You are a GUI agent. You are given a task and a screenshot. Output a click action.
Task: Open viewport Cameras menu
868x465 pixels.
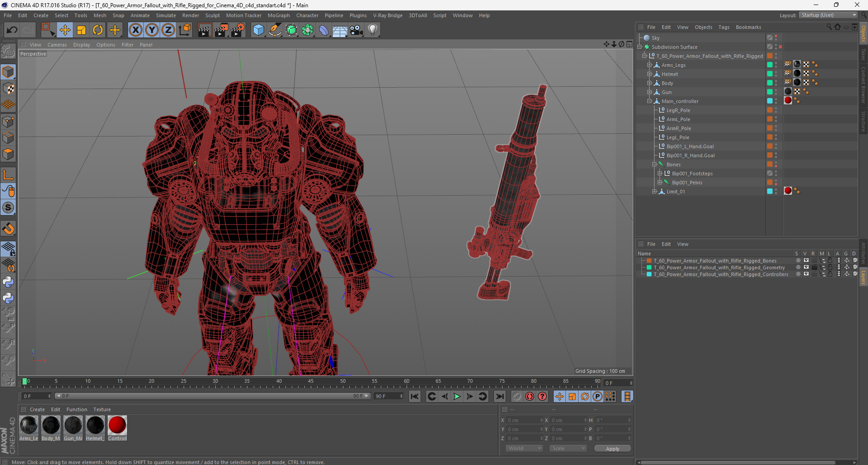57,45
